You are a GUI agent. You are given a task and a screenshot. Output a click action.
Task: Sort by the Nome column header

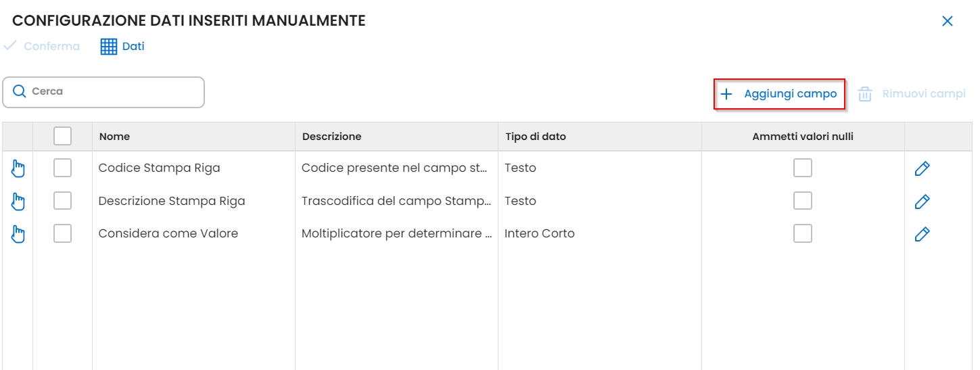point(114,137)
